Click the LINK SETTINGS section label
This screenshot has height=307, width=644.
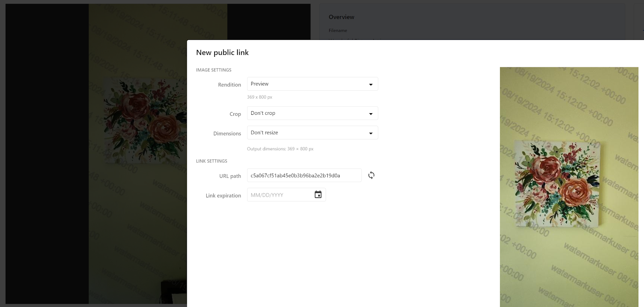click(x=212, y=161)
